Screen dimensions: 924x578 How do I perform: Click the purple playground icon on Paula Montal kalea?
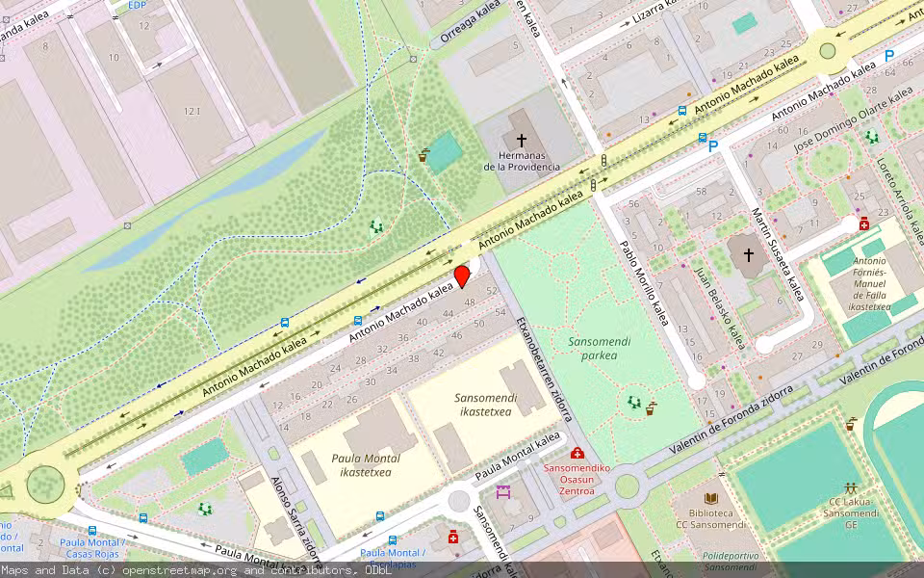(x=503, y=493)
